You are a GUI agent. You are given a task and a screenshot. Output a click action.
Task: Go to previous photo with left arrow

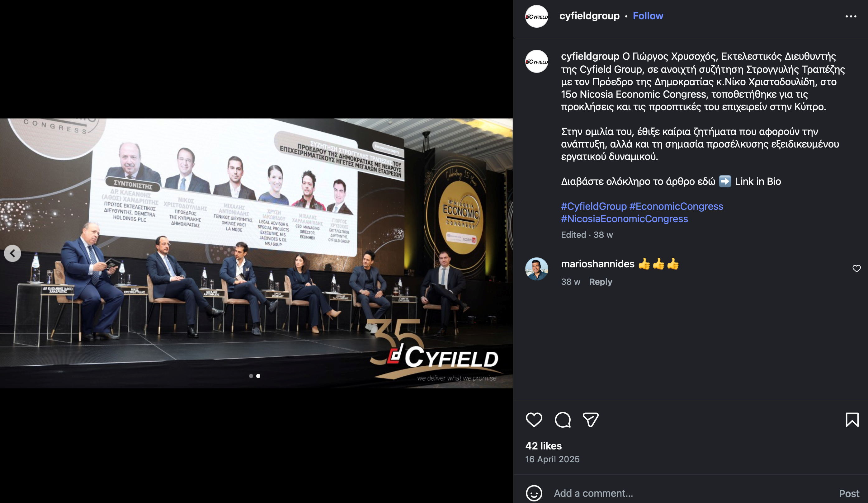[x=12, y=253]
